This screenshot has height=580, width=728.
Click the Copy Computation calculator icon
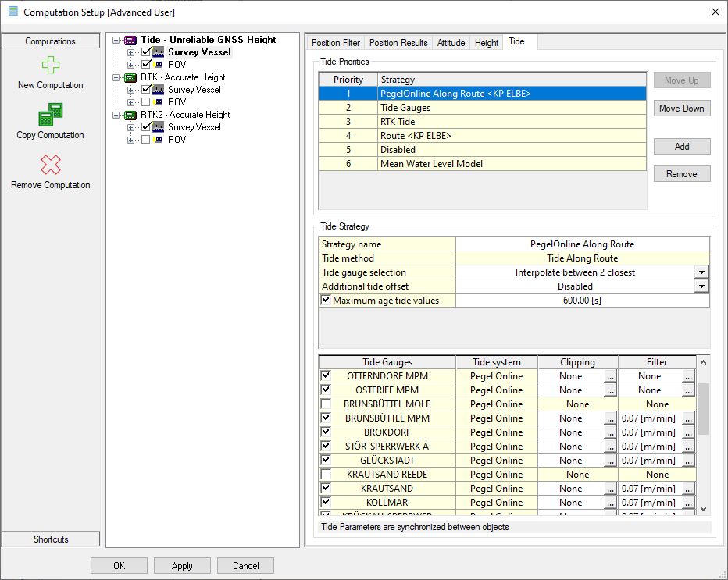tap(50, 116)
